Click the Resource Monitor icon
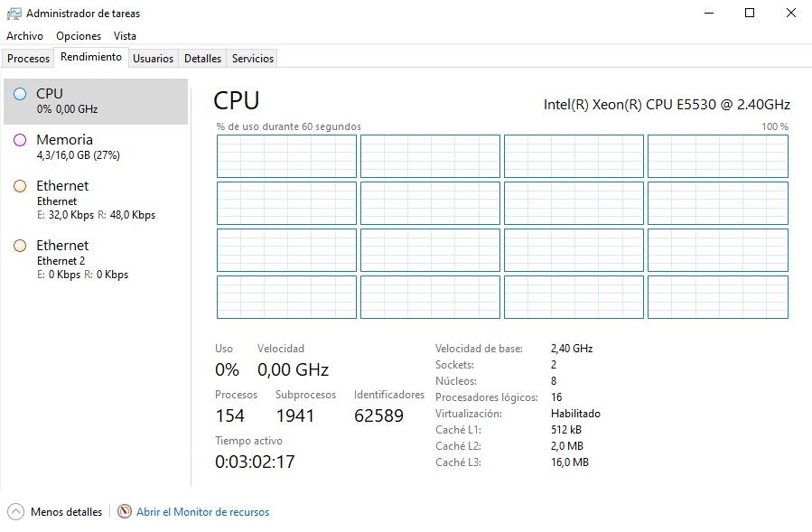Screen dimensions: 812x532 tap(125, 512)
